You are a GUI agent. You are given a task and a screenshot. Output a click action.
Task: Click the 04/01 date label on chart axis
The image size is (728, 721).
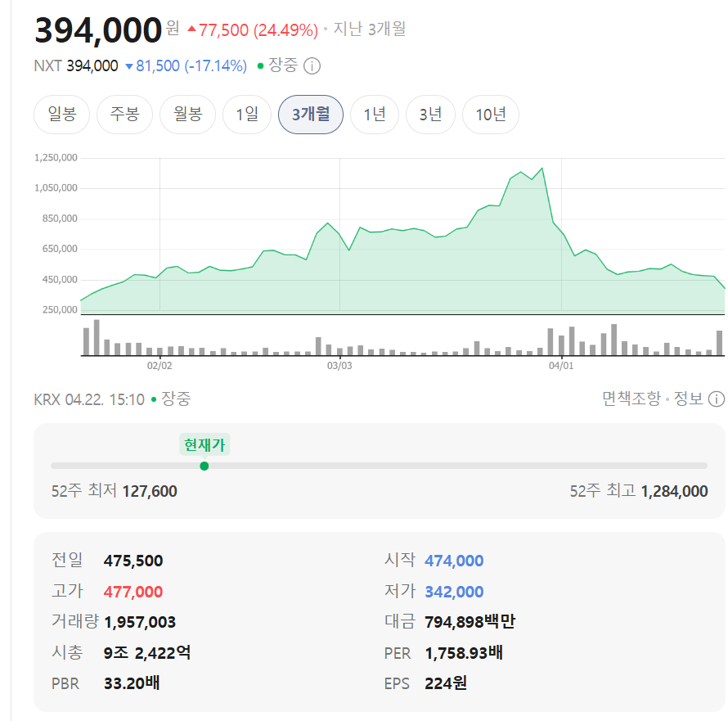tap(561, 366)
